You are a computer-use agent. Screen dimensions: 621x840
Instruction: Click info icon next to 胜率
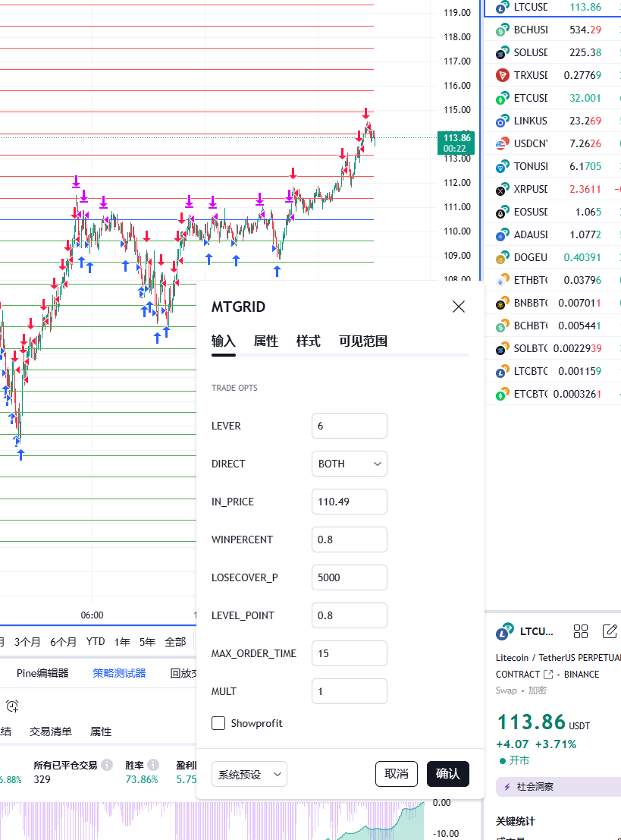click(153, 765)
